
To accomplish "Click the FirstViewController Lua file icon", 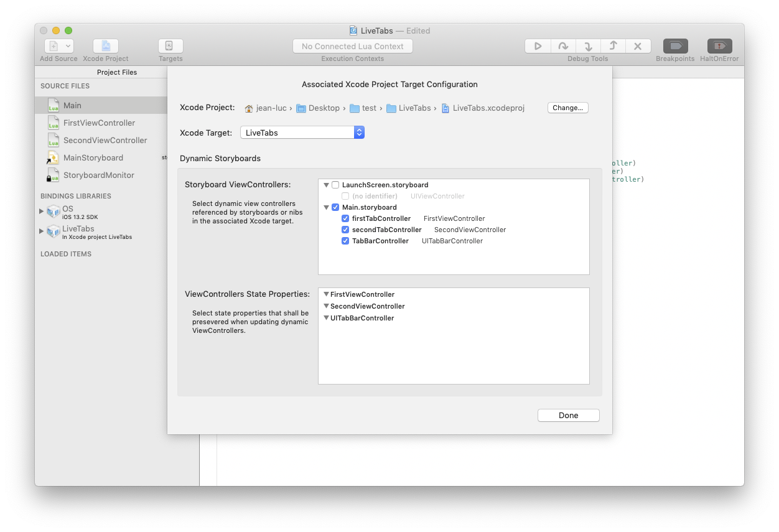I will [x=54, y=123].
